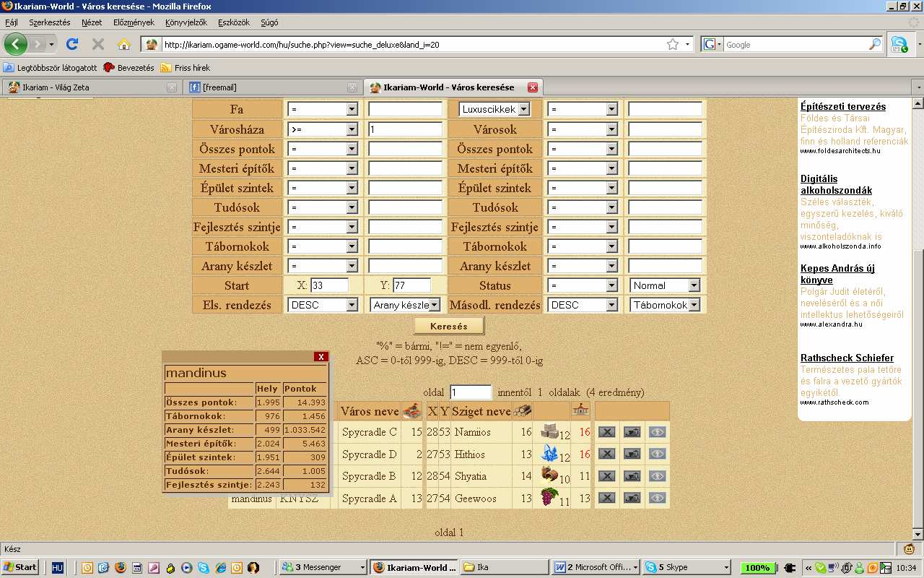The image size is (924, 578).
Task: Open the Ika folder taskbar button
Action: (503, 568)
